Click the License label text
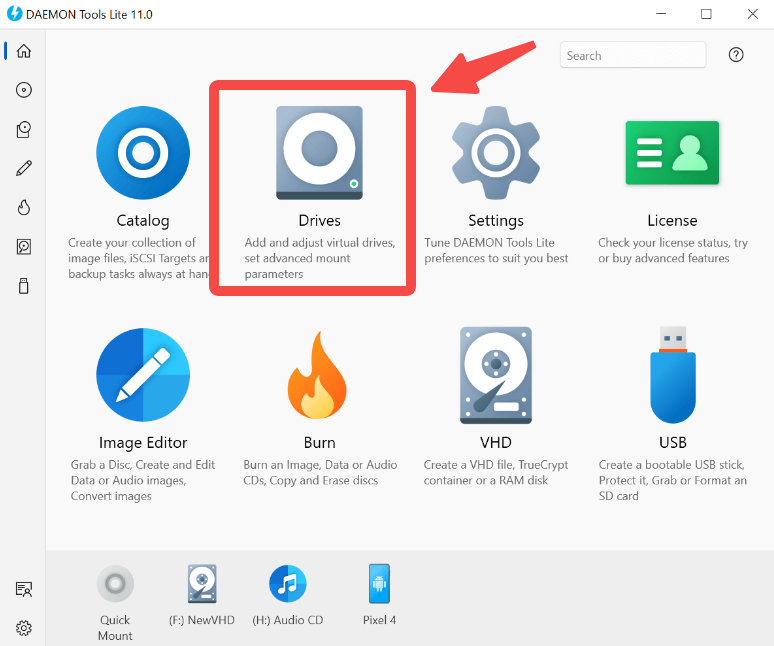The height and width of the screenshot is (646, 774). [x=672, y=220]
